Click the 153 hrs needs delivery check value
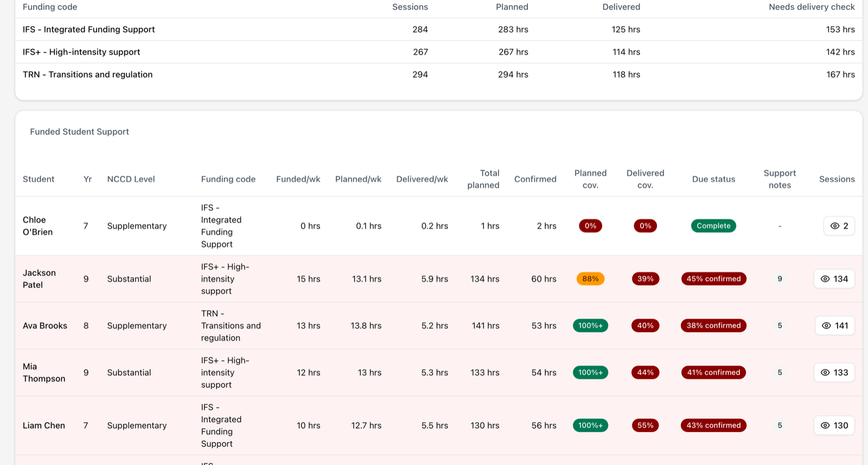 coord(840,30)
